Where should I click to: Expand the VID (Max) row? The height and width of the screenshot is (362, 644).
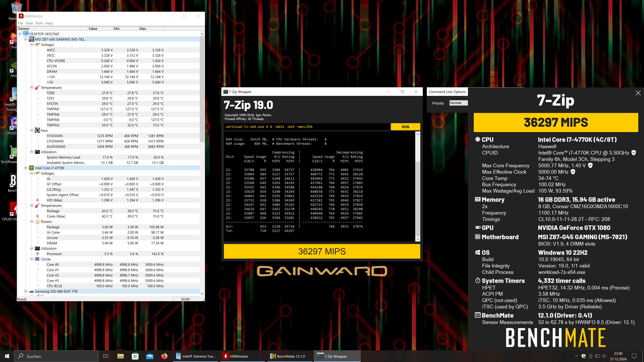click(38, 200)
